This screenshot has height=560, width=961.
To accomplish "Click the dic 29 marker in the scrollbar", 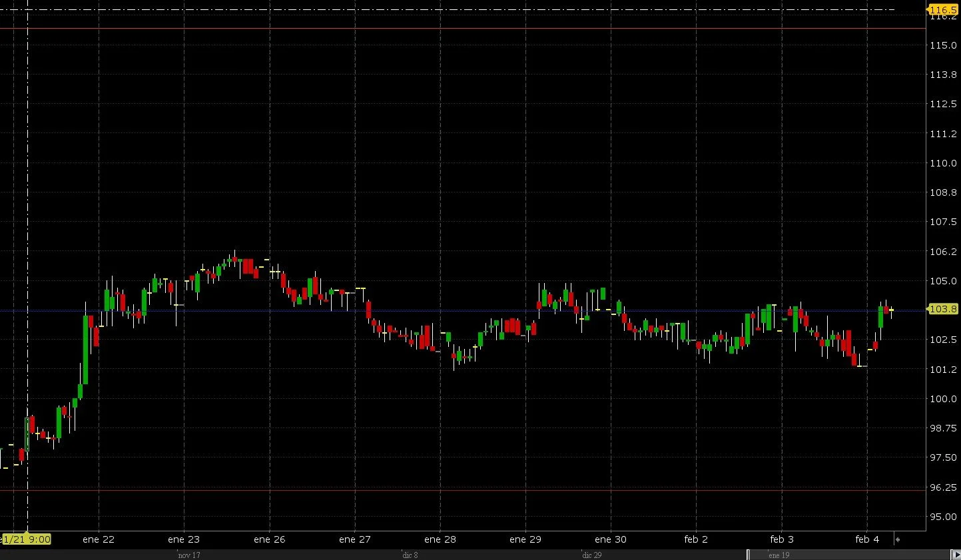I will click(x=592, y=555).
